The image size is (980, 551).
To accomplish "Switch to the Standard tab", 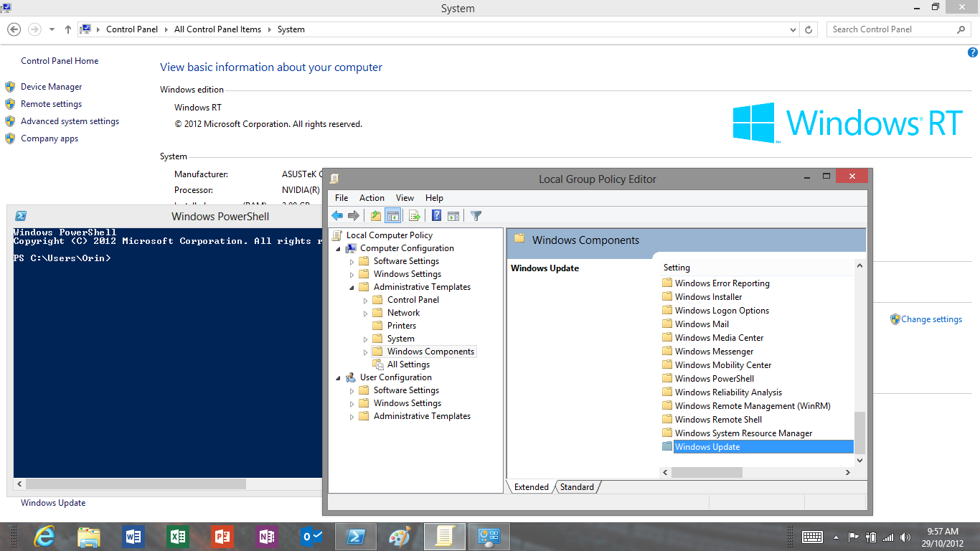I will click(x=577, y=486).
